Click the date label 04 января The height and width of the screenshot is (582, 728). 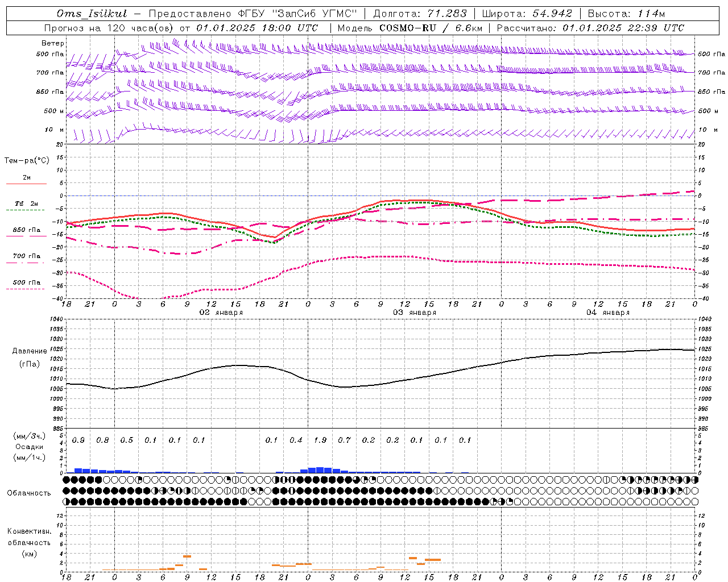pyautogui.click(x=608, y=313)
